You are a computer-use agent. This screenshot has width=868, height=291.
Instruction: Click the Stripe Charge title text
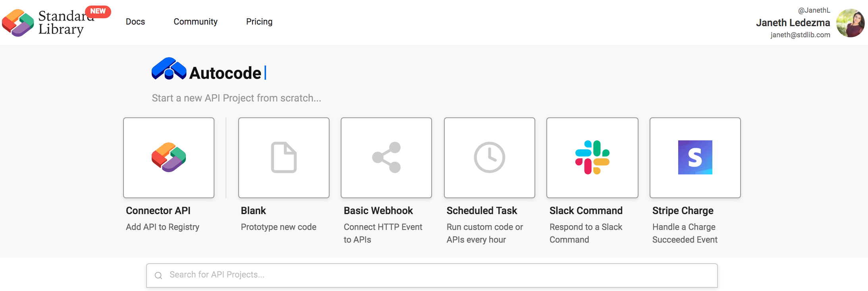click(x=683, y=211)
